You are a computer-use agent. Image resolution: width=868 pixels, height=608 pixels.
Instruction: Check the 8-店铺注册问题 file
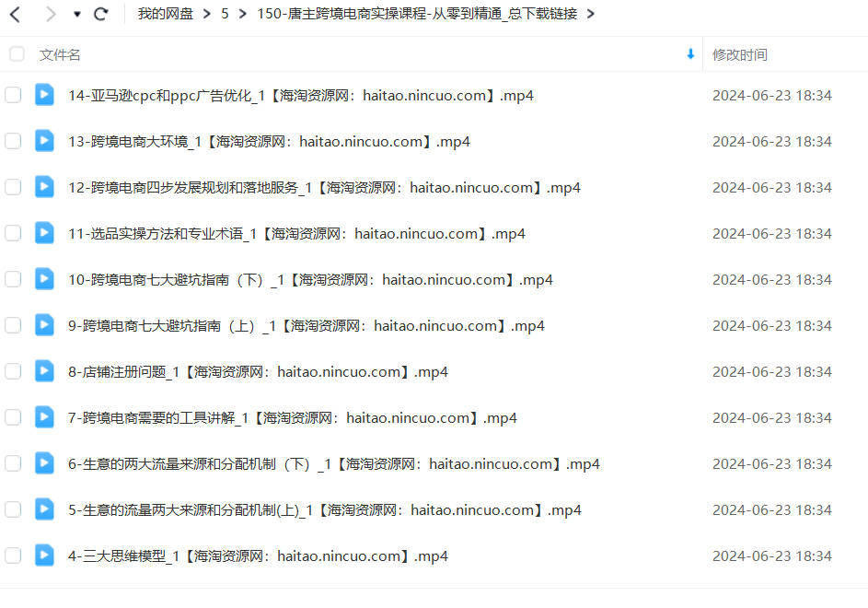tap(13, 370)
